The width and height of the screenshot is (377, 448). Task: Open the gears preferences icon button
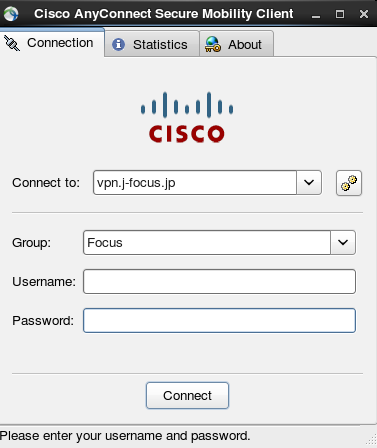pos(349,183)
